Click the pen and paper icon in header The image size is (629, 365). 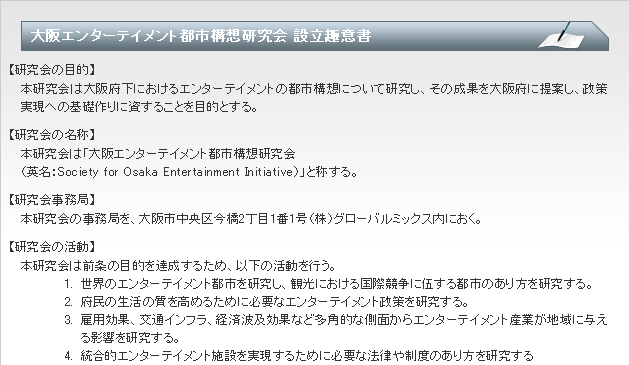point(562,35)
